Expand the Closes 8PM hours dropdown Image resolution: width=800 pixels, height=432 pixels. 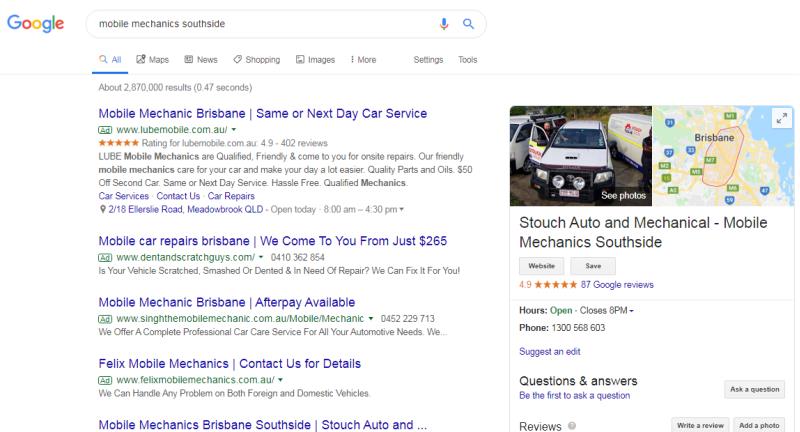631,311
